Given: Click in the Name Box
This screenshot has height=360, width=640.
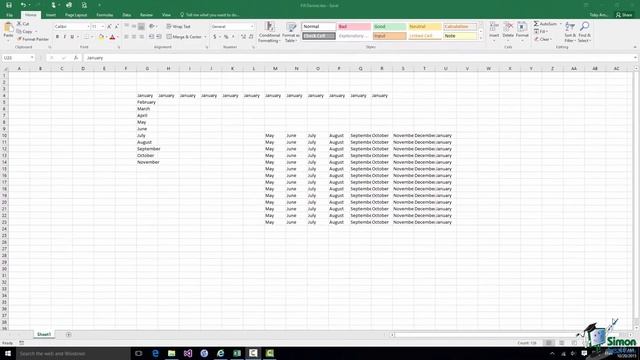Looking at the screenshot, I should coord(18,58).
